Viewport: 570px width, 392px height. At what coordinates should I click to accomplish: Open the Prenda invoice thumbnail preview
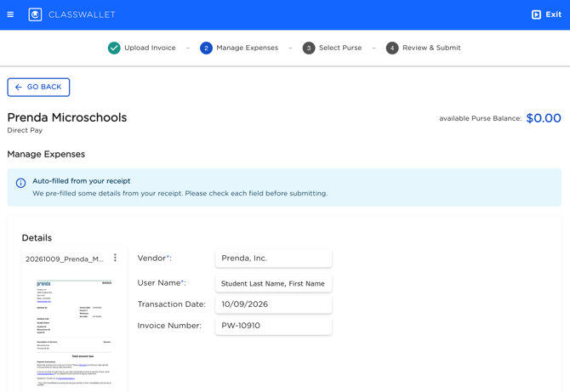[74, 333]
